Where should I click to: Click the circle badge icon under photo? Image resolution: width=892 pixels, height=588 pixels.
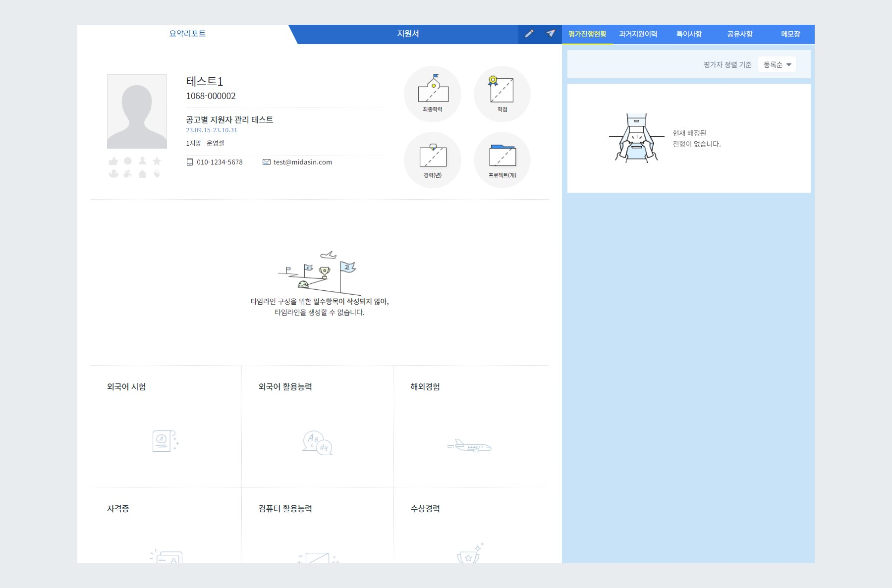(128, 161)
